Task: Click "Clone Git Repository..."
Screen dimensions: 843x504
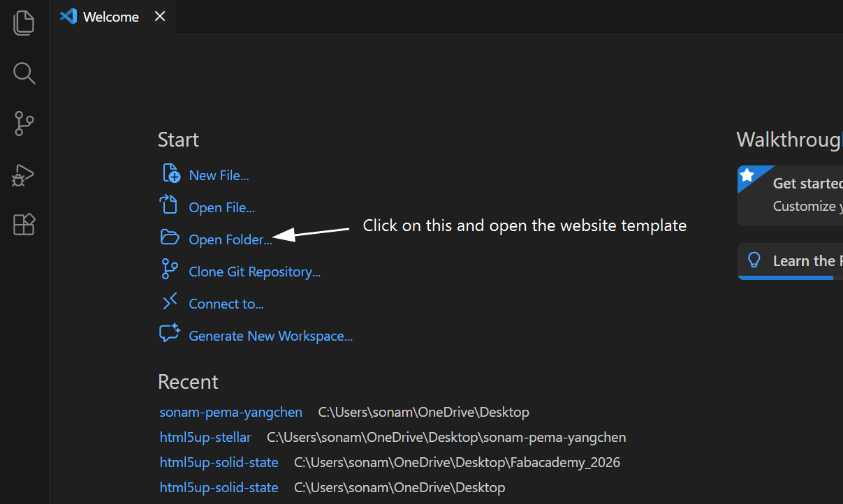Action: tap(254, 271)
